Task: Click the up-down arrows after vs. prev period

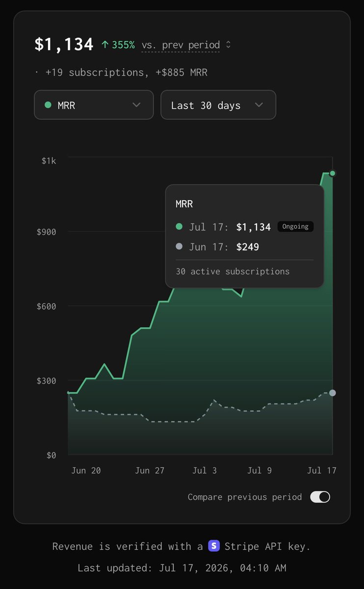Action: [x=228, y=45]
